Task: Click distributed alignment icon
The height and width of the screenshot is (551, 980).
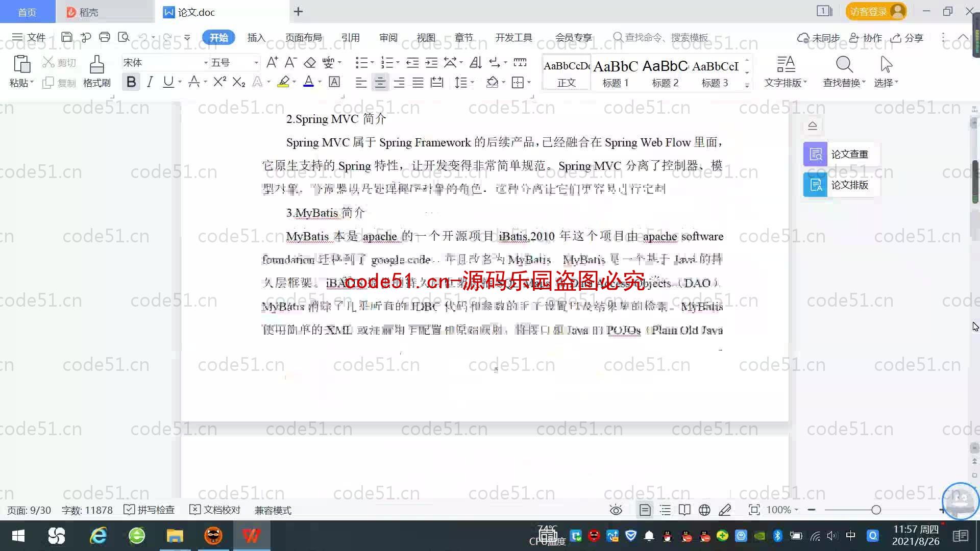Action: coord(437,82)
